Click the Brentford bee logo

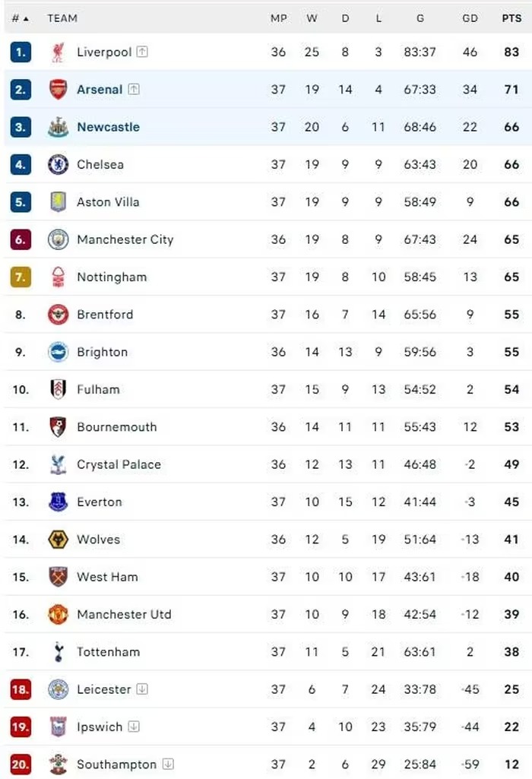(58, 315)
